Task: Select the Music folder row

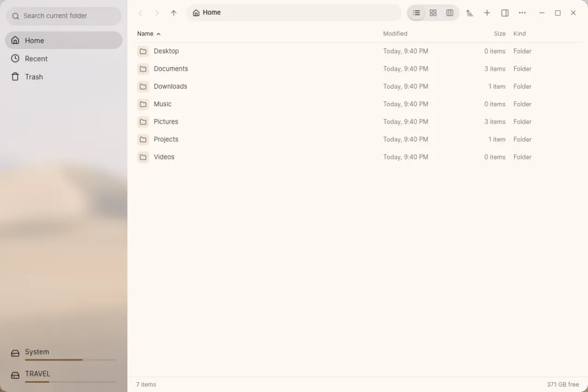Action: (x=358, y=104)
